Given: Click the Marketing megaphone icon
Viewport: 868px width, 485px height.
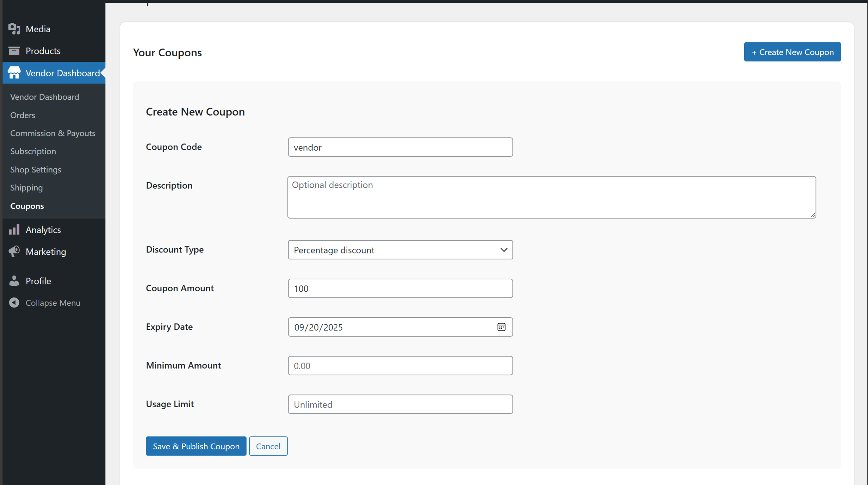Looking at the screenshot, I should (14, 251).
